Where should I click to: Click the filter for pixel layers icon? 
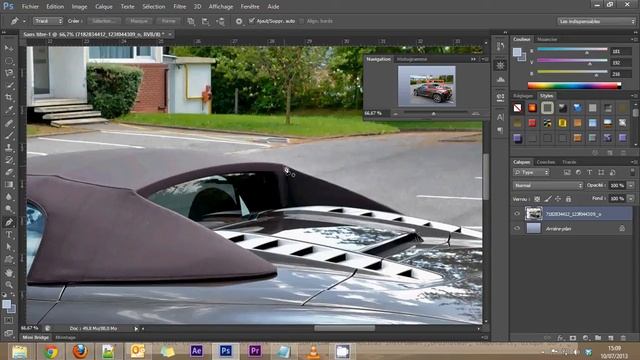[567, 173]
